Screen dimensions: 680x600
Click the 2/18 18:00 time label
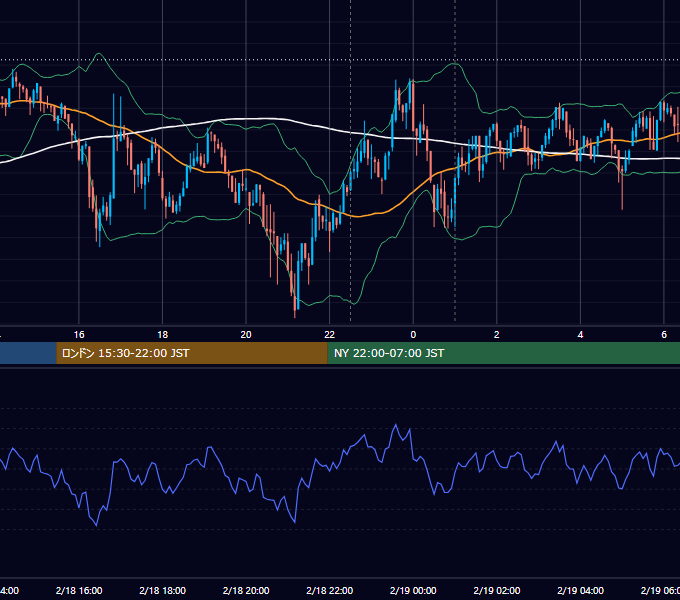click(163, 590)
